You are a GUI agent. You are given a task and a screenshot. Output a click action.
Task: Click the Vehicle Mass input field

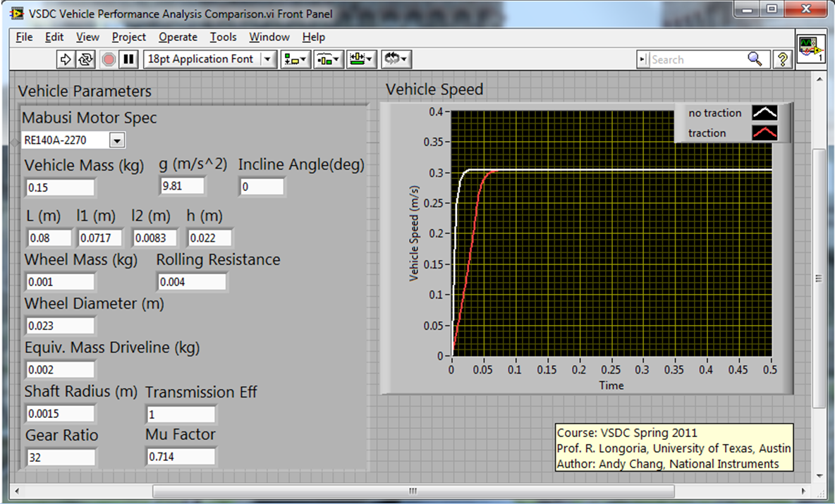tap(60, 188)
